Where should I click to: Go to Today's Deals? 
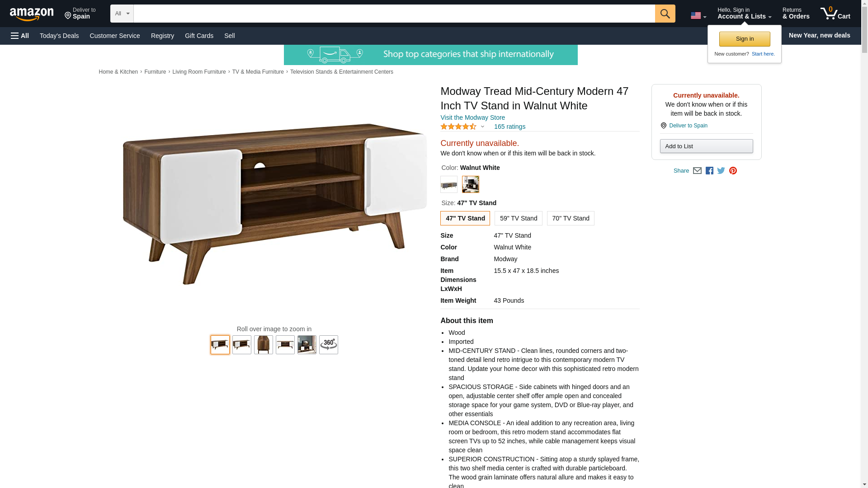(59, 36)
